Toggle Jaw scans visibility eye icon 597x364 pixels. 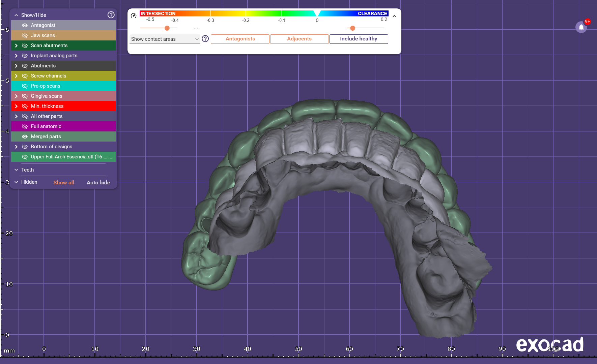(25, 35)
